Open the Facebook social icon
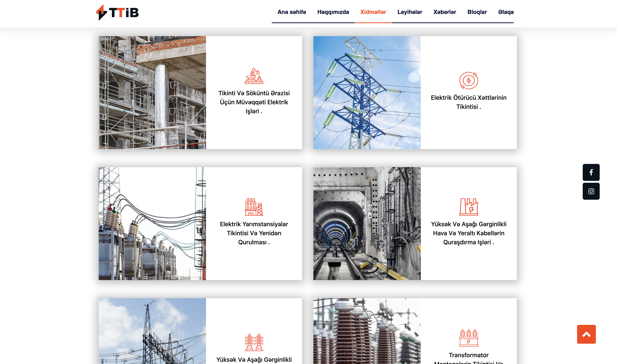The height and width of the screenshot is (364, 617). pyautogui.click(x=591, y=172)
